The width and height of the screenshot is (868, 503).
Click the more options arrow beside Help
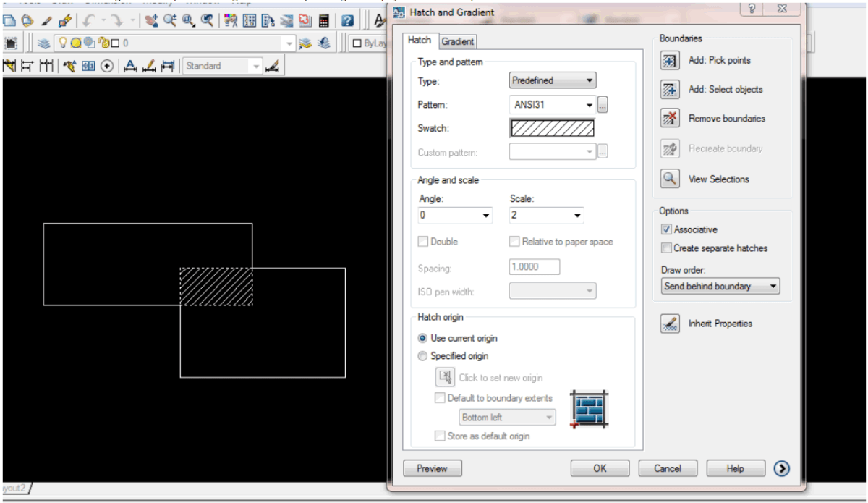tap(781, 468)
